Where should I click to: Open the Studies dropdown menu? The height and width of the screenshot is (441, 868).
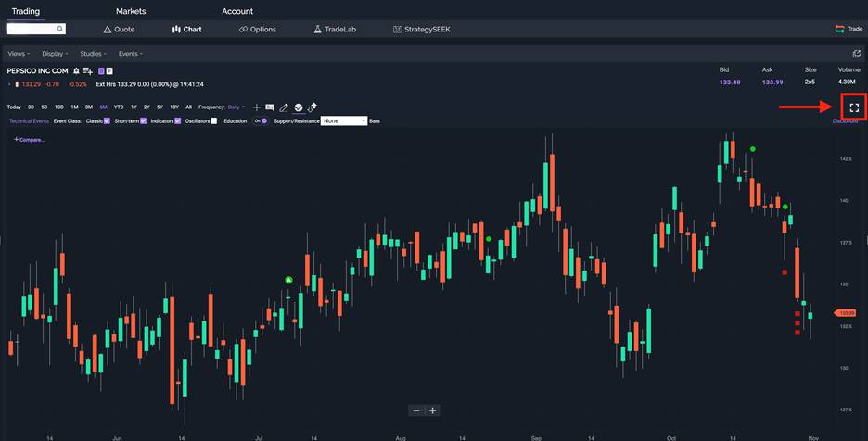(x=93, y=54)
